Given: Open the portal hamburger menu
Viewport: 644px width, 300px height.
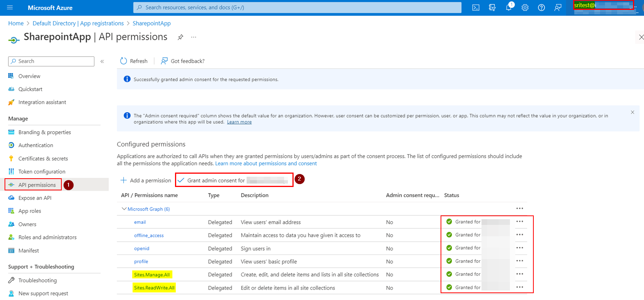Looking at the screenshot, I should click(x=10, y=8).
